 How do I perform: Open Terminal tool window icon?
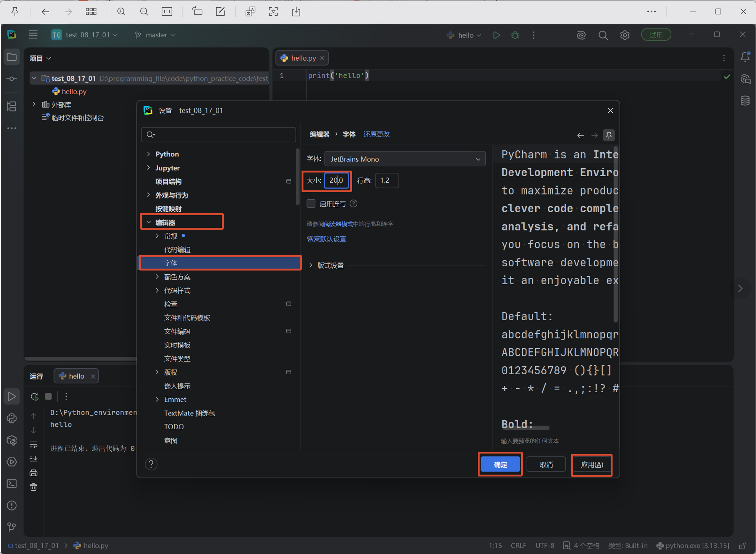[12, 483]
